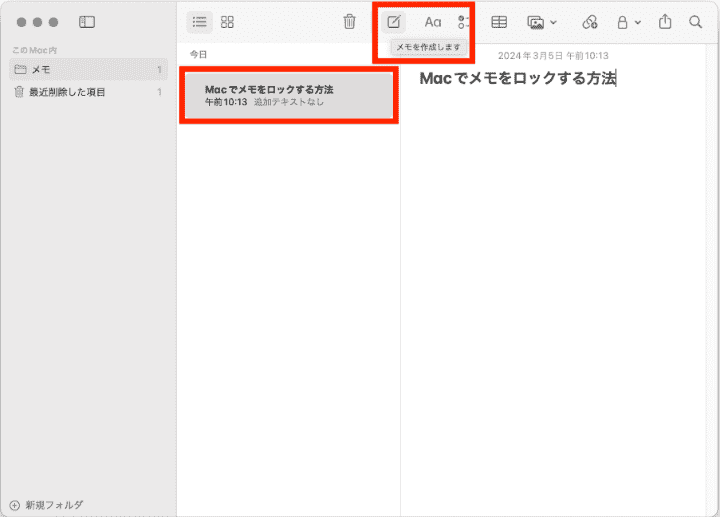Open 最近削除した項目 folder

(88, 92)
